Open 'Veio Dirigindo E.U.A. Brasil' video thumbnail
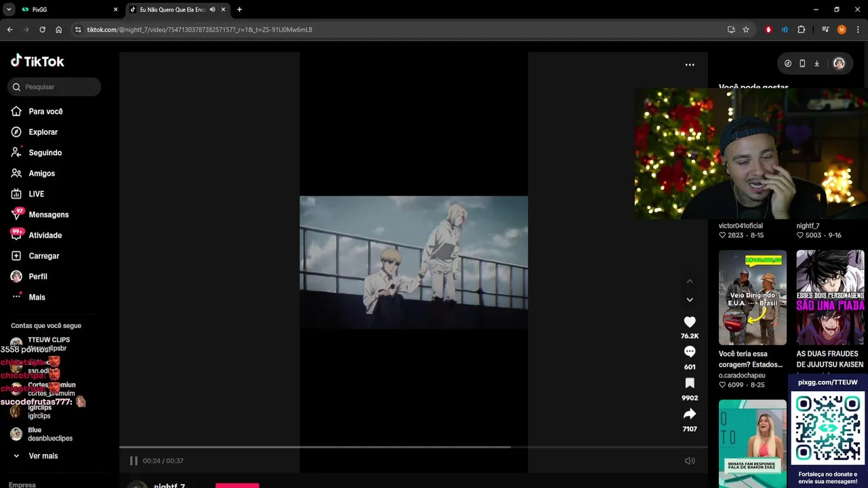Image resolution: width=868 pixels, height=488 pixels. [753, 298]
